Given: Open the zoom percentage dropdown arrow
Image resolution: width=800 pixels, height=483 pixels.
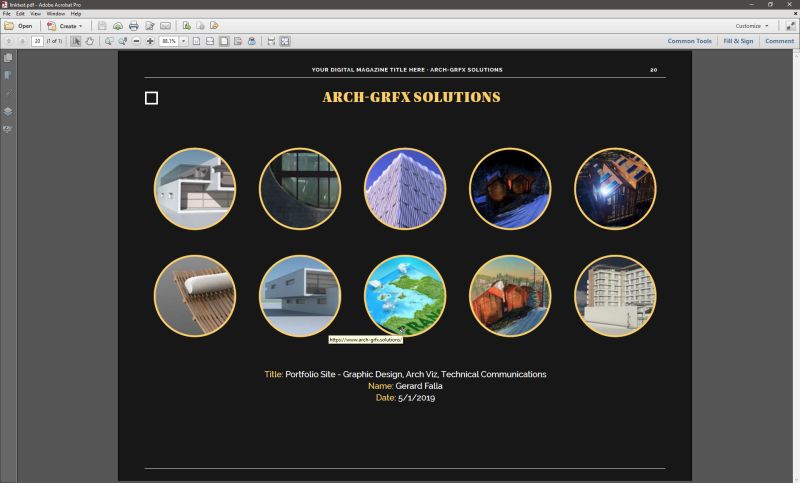Looking at the screenshot, I should click(184, 41).
